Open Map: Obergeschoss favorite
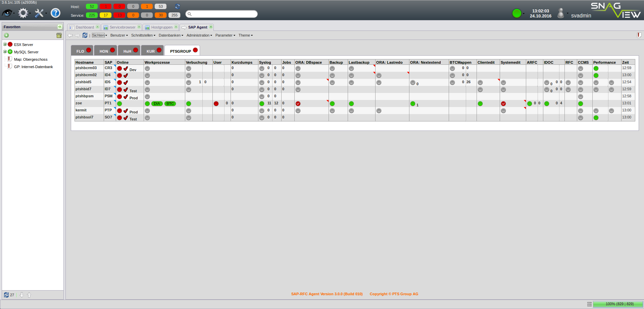 31,59
